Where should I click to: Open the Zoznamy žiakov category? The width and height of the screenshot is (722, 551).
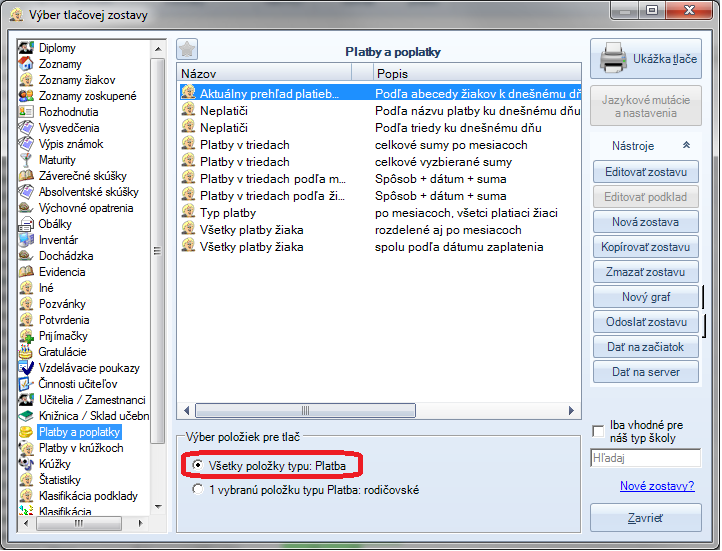[76, 80]
